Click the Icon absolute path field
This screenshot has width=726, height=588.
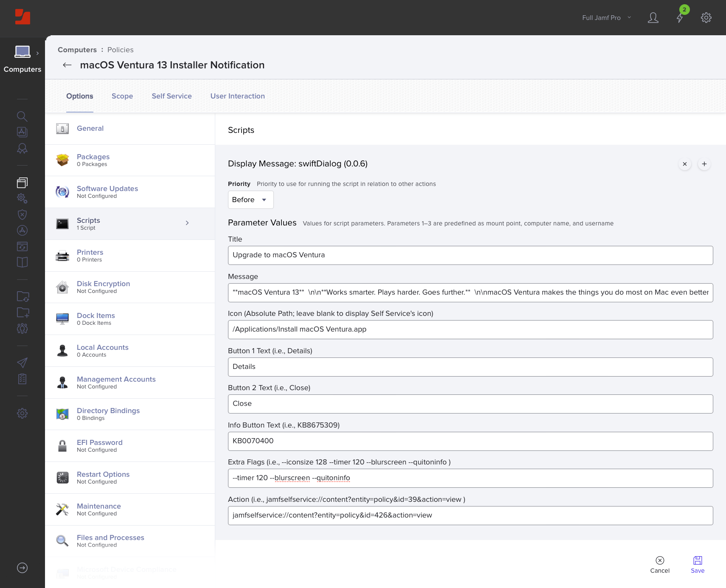click(x=470, y=329)
